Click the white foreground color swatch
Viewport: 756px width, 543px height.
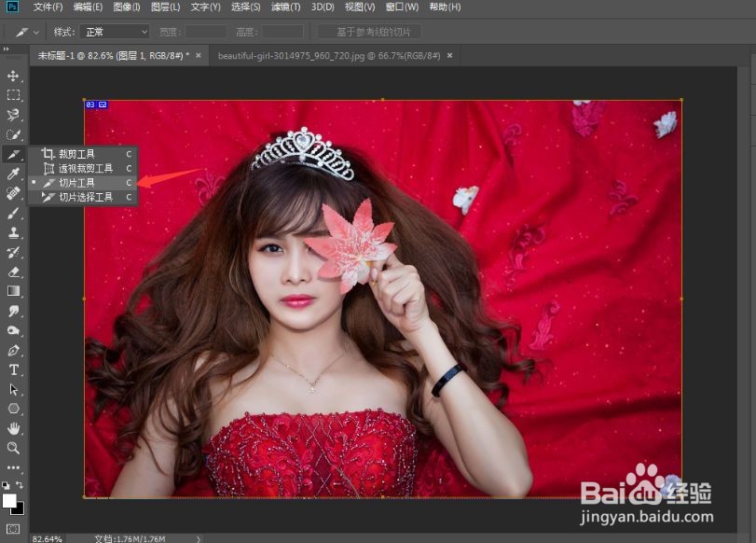click(x=8, y=500)
